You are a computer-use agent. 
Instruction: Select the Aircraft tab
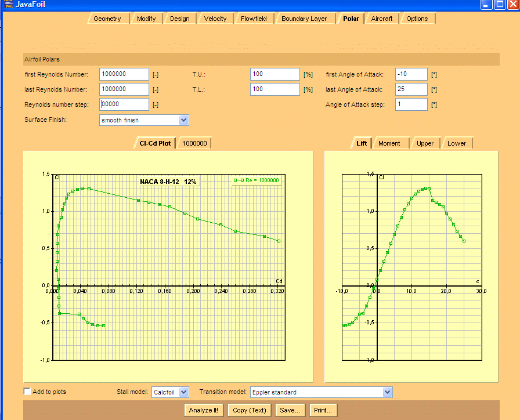(x=382, y=19)
